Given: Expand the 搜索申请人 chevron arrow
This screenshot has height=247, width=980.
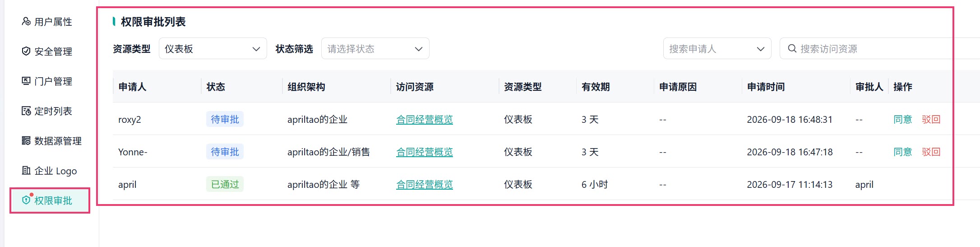Looking at the screenshot, I should [760, 49].
